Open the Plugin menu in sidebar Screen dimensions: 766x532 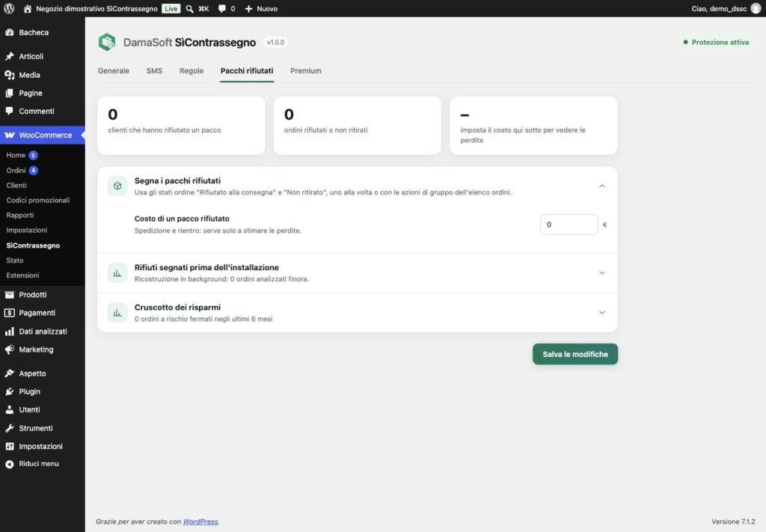(x=29, y=391)
